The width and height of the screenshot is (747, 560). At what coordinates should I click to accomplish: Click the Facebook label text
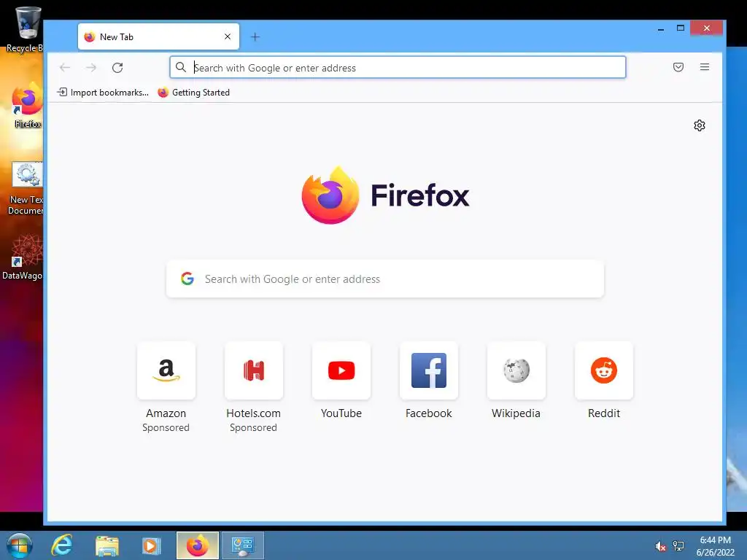(429, 413)
